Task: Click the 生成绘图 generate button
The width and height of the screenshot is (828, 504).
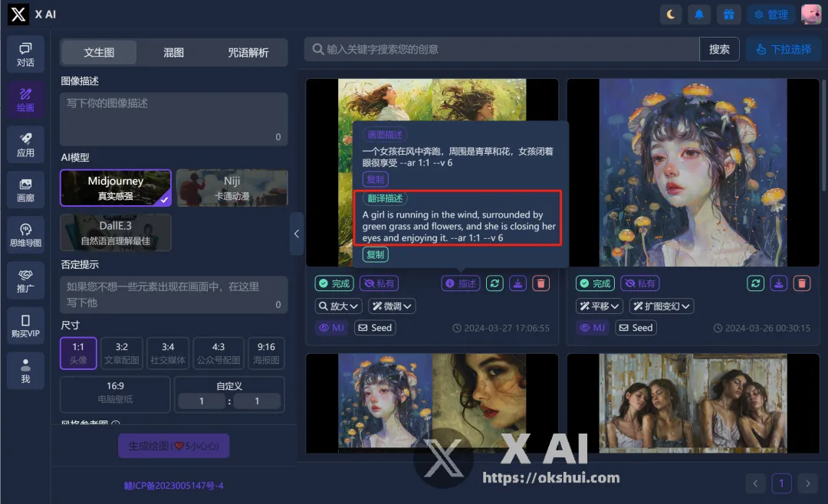Action: (x=173, y=446)
